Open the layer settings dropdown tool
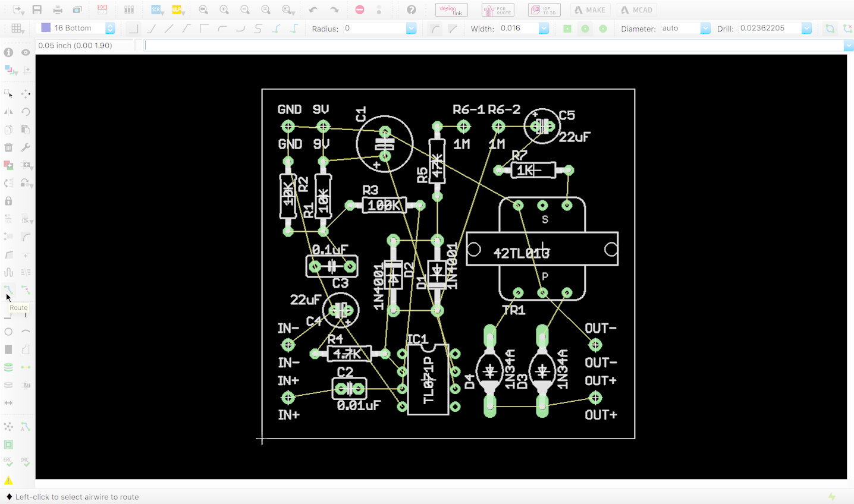Screen dimensions: 854x504 click(x=10, y=70)
